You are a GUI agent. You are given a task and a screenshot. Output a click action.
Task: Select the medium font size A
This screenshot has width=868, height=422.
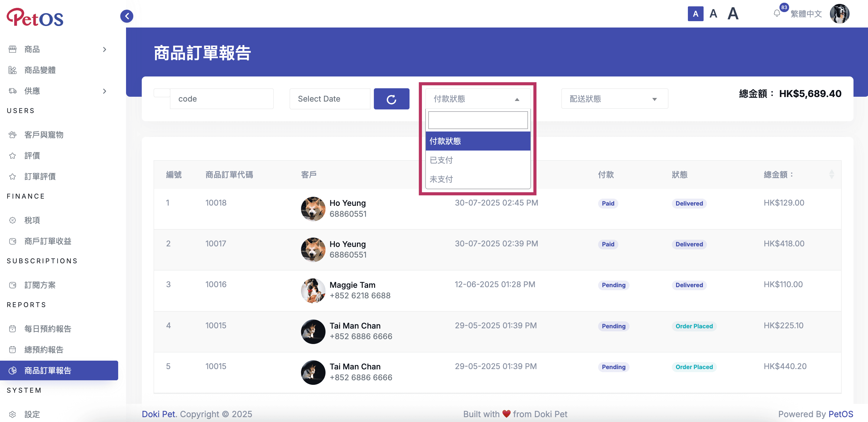(x=713, y=14)
